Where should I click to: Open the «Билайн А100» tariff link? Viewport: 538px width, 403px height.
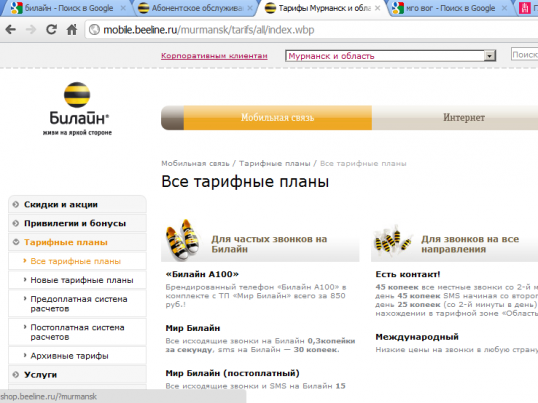(x=202, y=274)
